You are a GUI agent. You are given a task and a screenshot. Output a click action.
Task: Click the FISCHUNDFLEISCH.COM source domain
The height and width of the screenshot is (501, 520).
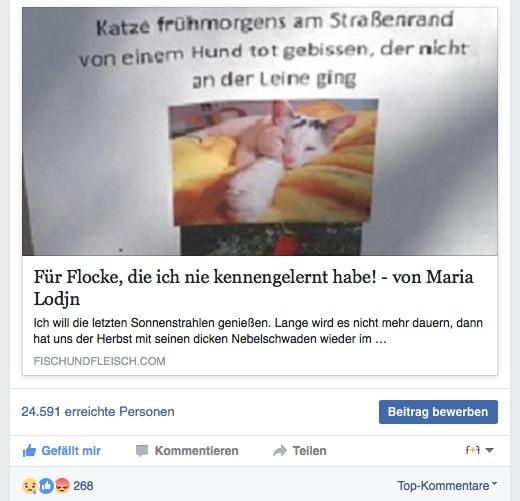point(99,361)
